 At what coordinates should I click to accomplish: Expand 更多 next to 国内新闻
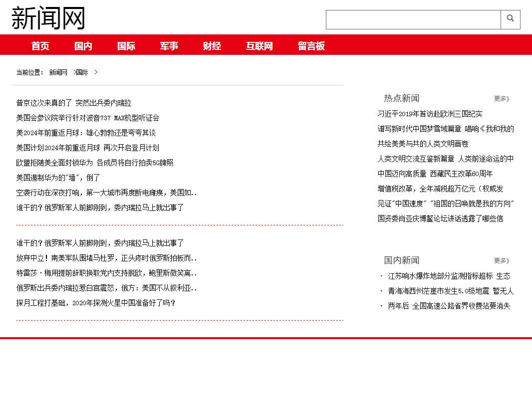point(502,261)
